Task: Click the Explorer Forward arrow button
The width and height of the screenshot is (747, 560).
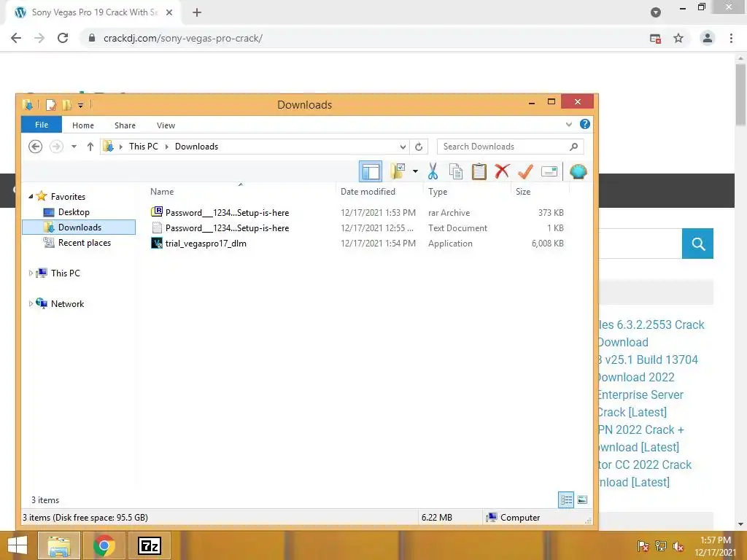Action: click(56, 146)
